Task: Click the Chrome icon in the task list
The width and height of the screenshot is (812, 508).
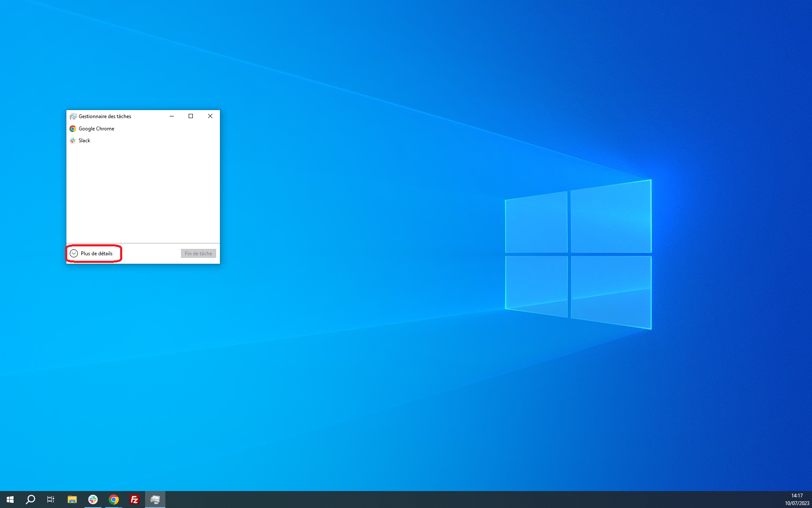Action: tap(73, 129)
